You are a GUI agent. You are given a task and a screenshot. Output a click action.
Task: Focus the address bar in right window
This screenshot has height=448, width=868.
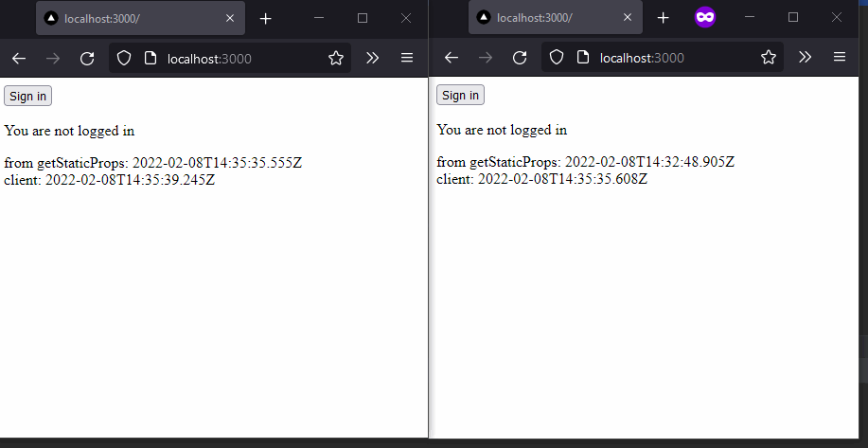[x=662, y=57]
